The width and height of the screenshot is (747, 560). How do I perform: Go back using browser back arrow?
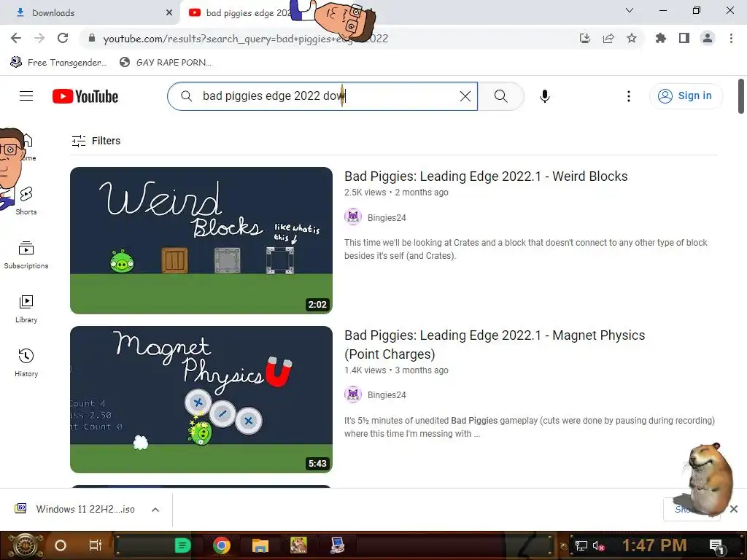pos(16,38)
